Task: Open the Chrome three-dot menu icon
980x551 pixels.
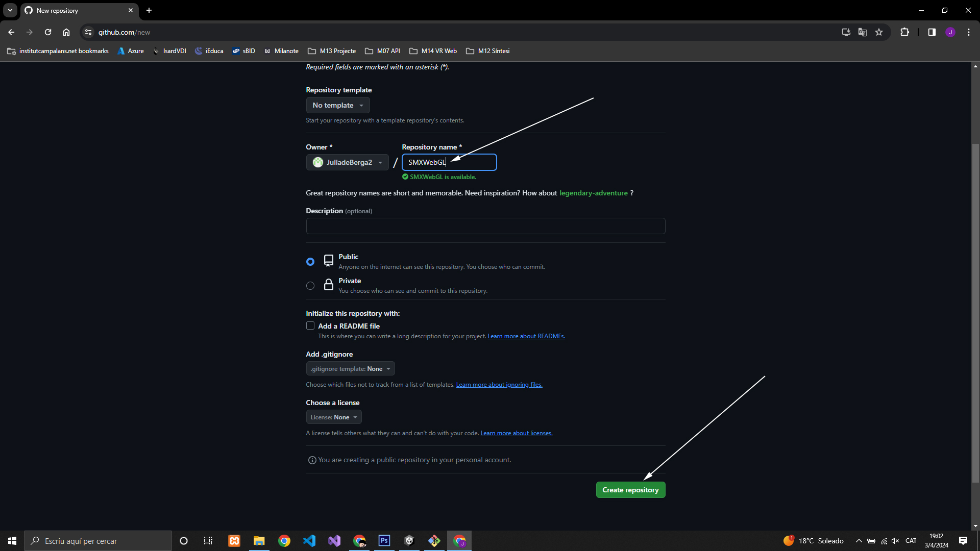Action: [x=969, y=32]
